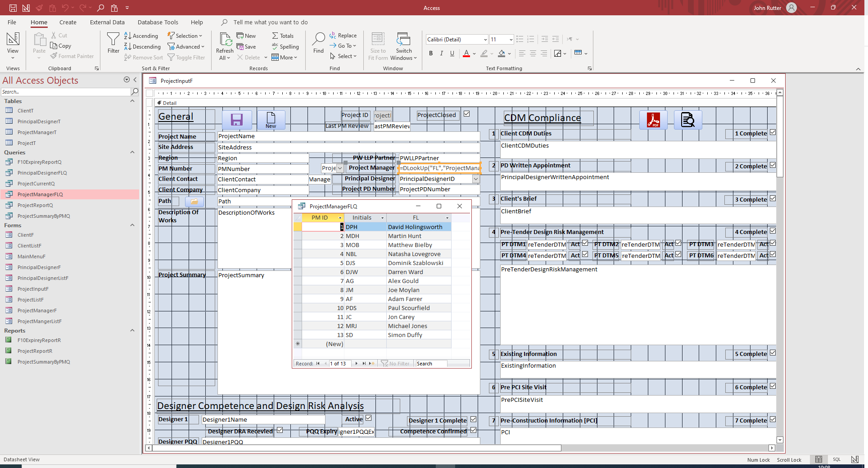Image resolution: width=868 pixels, height=468 pixels.
Task: Open the Help tab
Action: (x=197, y=22)
